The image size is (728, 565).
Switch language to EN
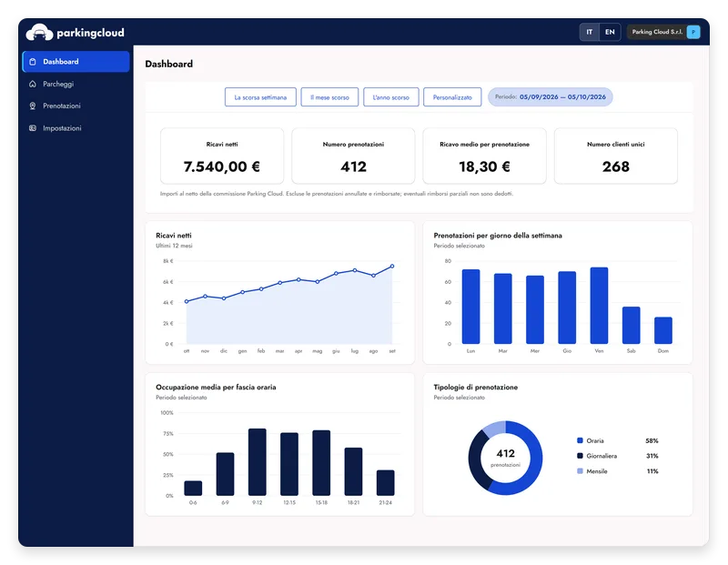(610, 32)
